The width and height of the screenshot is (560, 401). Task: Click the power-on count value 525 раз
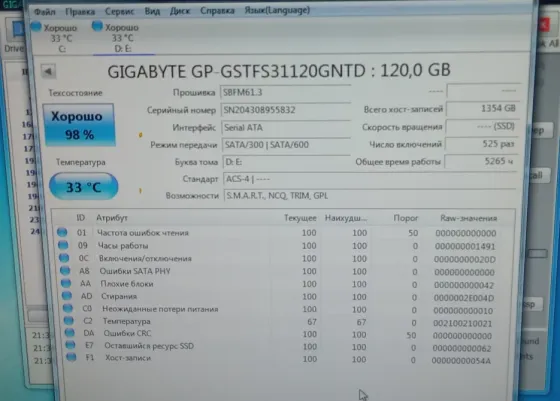click(x=481, y=144)
